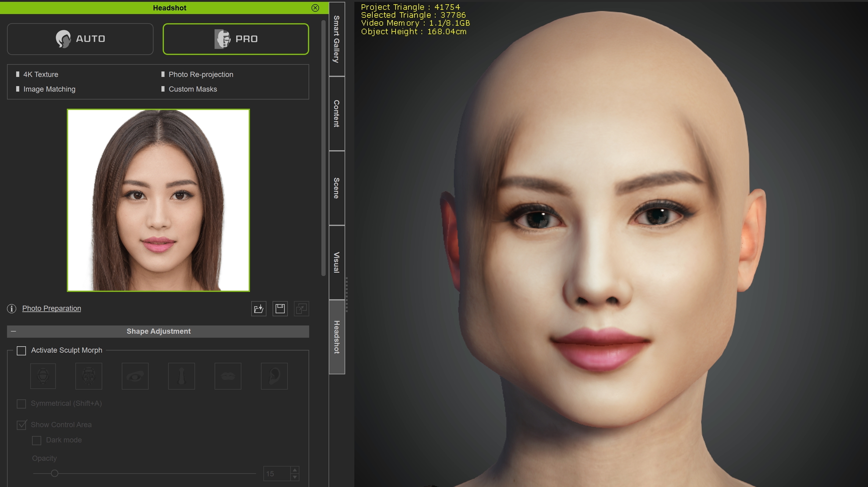Click the Object Height readout
This screenshot has width=868, height=487.
click(x=414, y=32)
